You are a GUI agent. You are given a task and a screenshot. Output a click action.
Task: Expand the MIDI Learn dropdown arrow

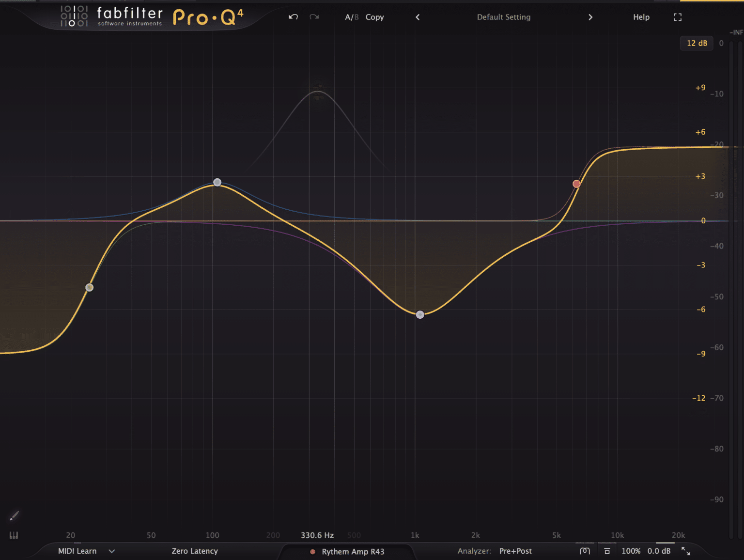coord(112,551)
